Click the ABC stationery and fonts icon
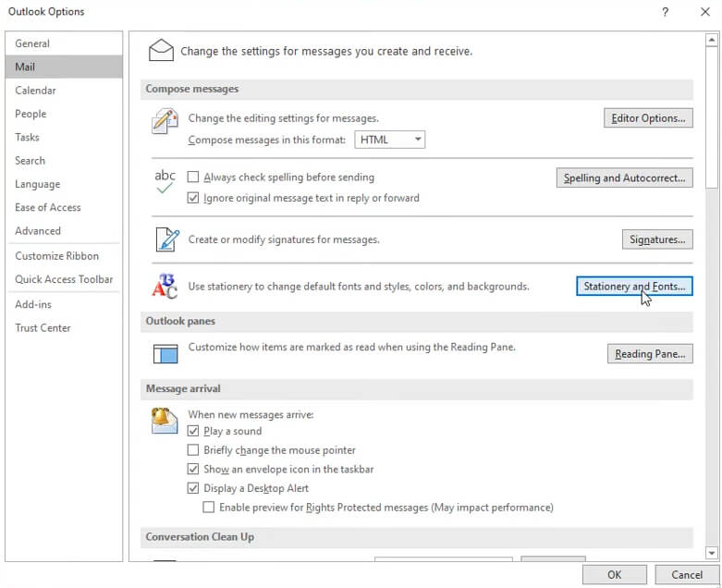The image size is (722, 588). click(165, 286)
